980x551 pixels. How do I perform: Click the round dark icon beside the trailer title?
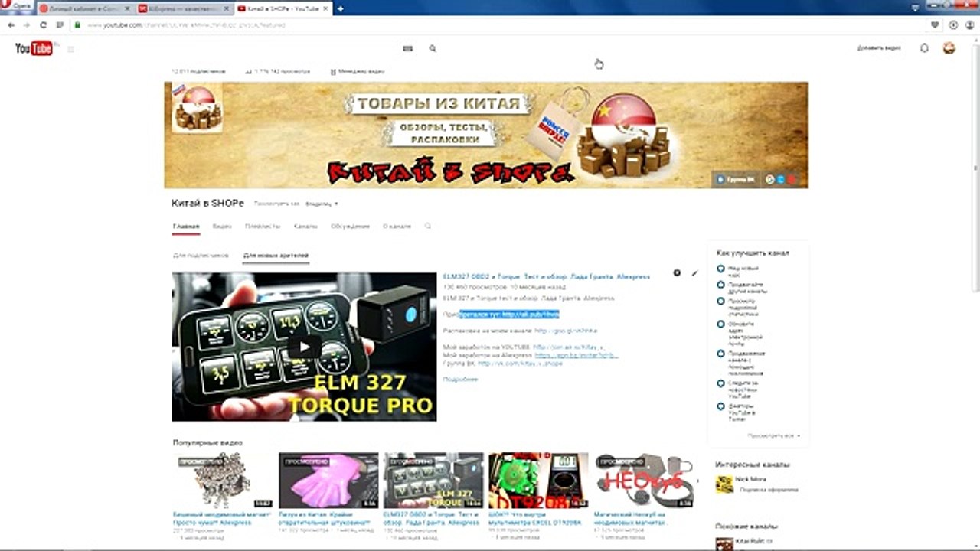pos(677,273)
